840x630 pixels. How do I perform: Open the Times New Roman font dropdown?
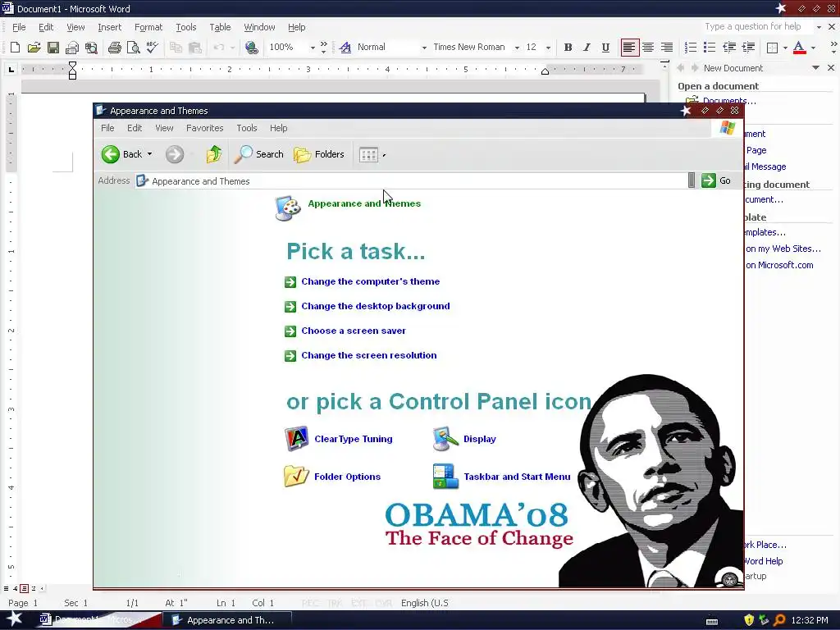pos(517,48)
